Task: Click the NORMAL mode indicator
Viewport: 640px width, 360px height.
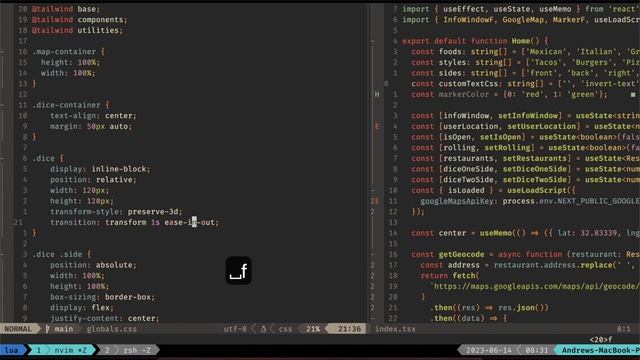Action: [x=18, y=329]
